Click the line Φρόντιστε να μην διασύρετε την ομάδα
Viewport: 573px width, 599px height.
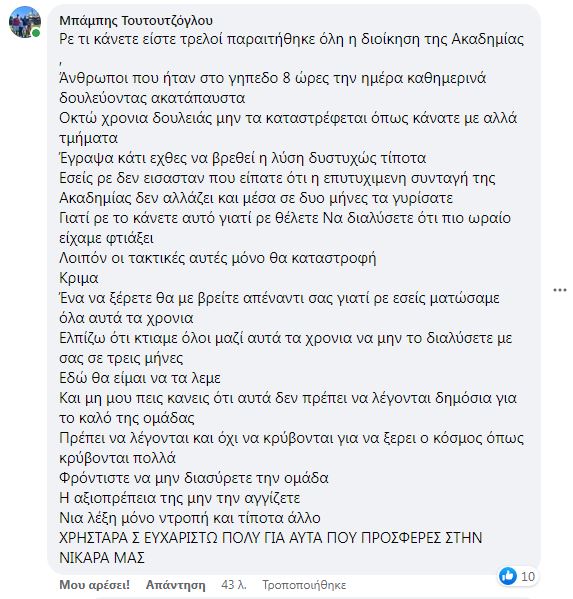point(194,478)
